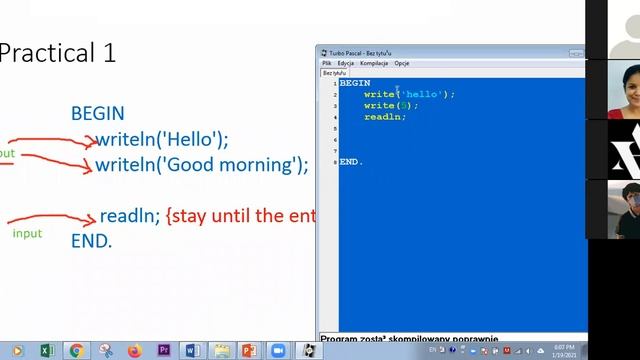The width and height of the screenshot is (640, 360).
Task: Click the END. text on the slide
Action: [x=91, y=241]
